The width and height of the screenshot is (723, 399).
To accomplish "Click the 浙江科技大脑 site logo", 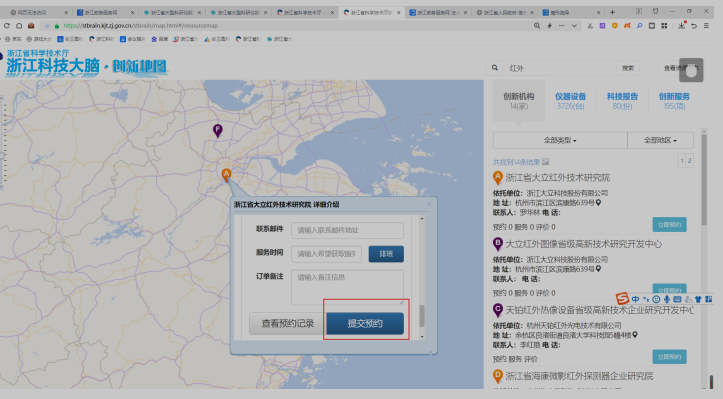I will [x=85, y=63].
